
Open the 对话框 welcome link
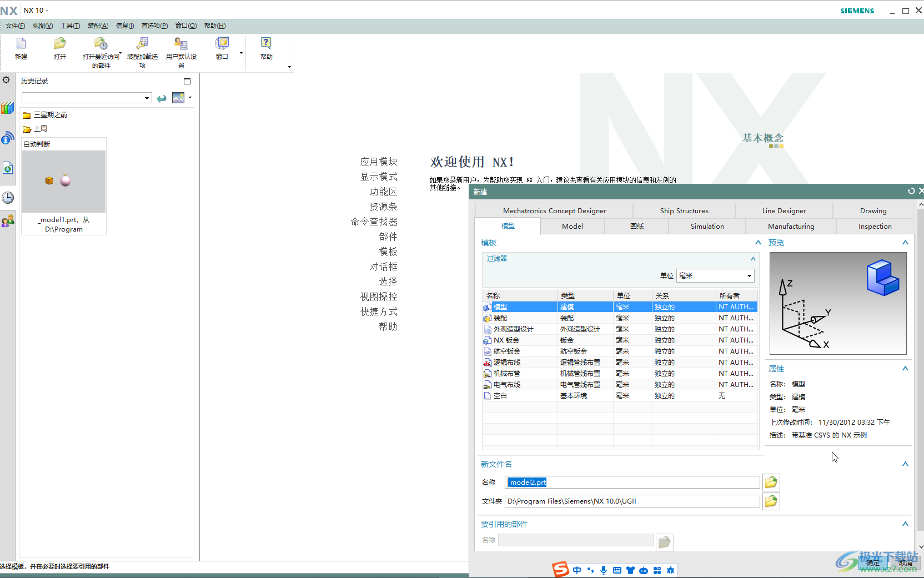point(384,267)
